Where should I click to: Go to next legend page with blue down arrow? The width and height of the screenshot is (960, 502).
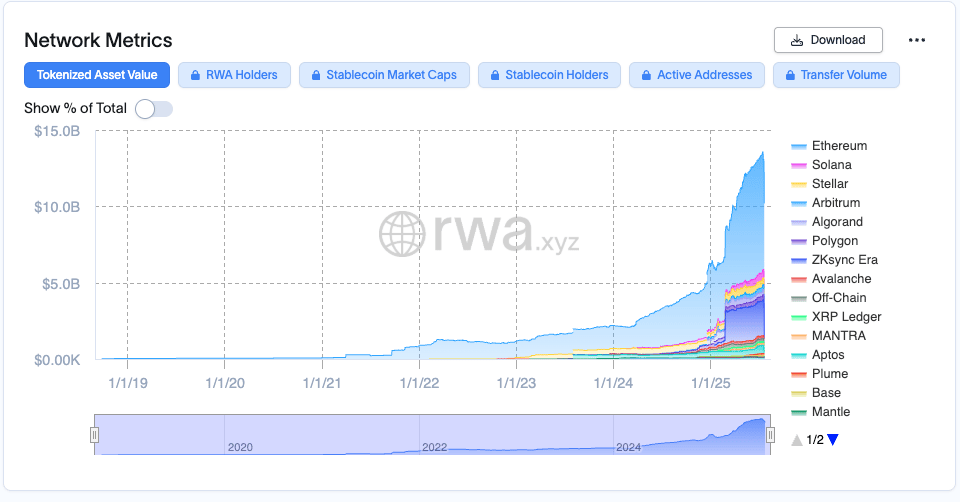click(833, 440)
